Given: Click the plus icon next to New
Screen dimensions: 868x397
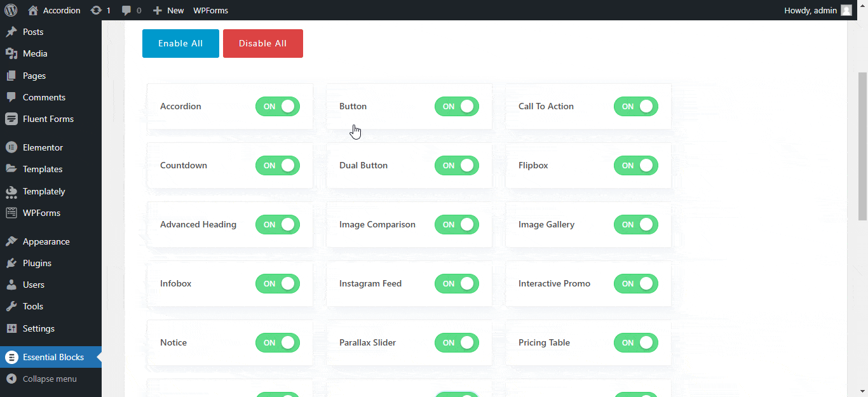Looking at the screenshot, I should point(158,11).
